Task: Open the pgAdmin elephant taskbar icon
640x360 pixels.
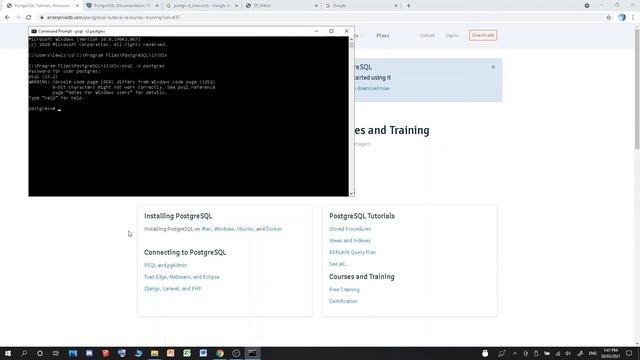Action: coord(122,353)
